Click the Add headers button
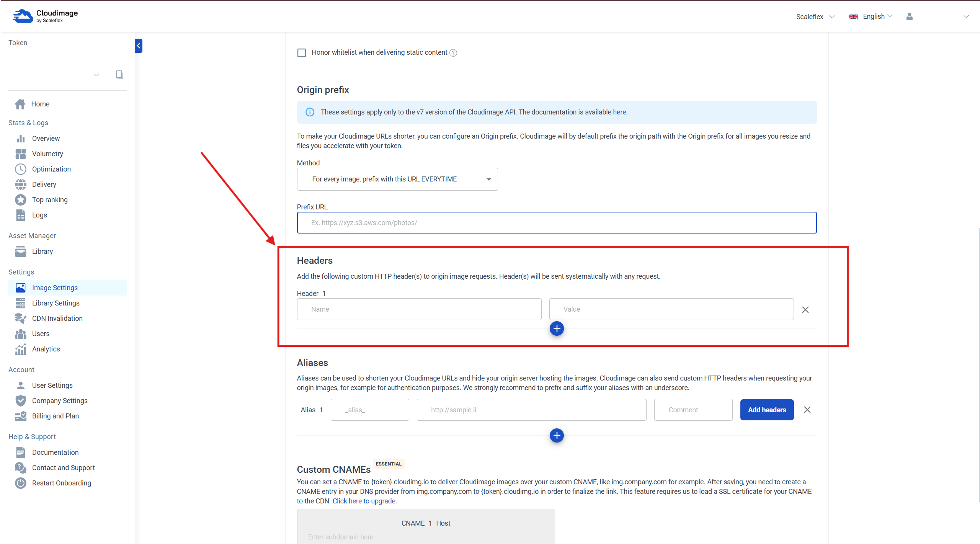The height and width of the screenshot is (544, 980). pos(767,410)
